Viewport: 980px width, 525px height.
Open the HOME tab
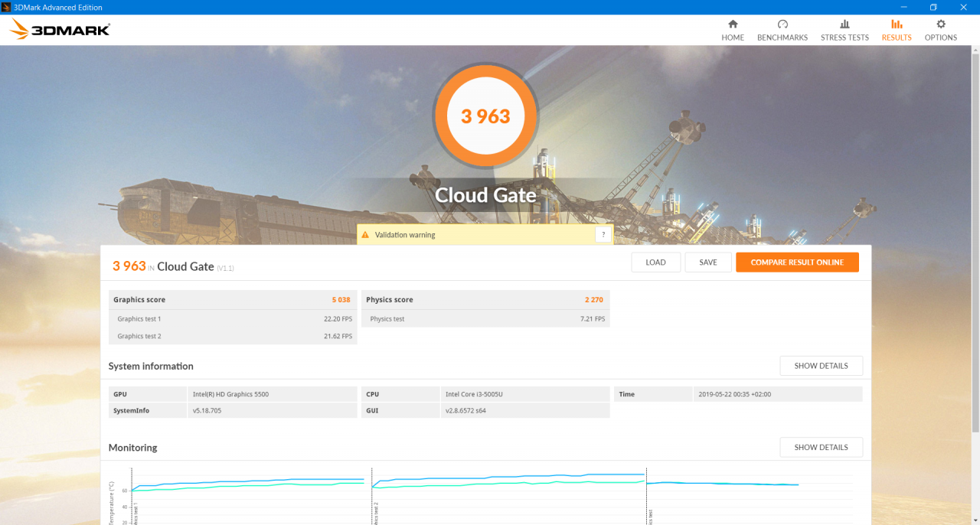tap(733, 30)
